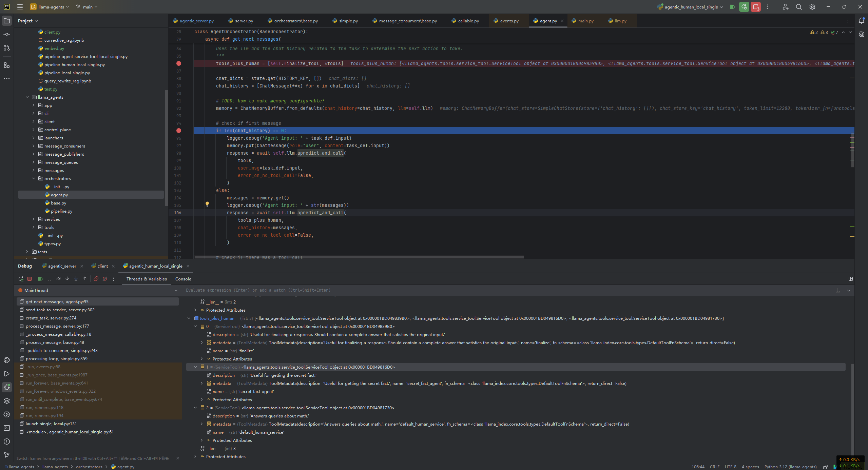Click Rerun debug session icon
Screen dimensions: 868x470
(21, 279)
